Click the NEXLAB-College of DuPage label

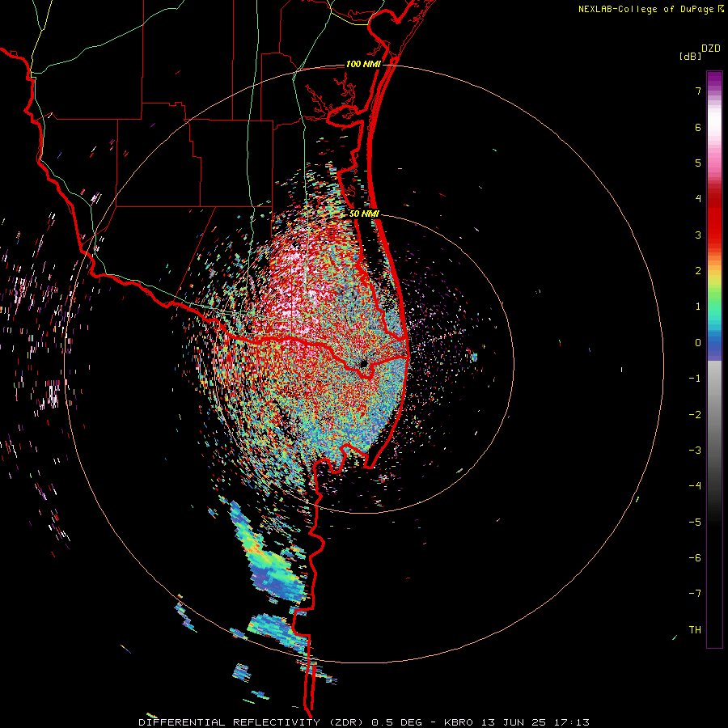647,9
